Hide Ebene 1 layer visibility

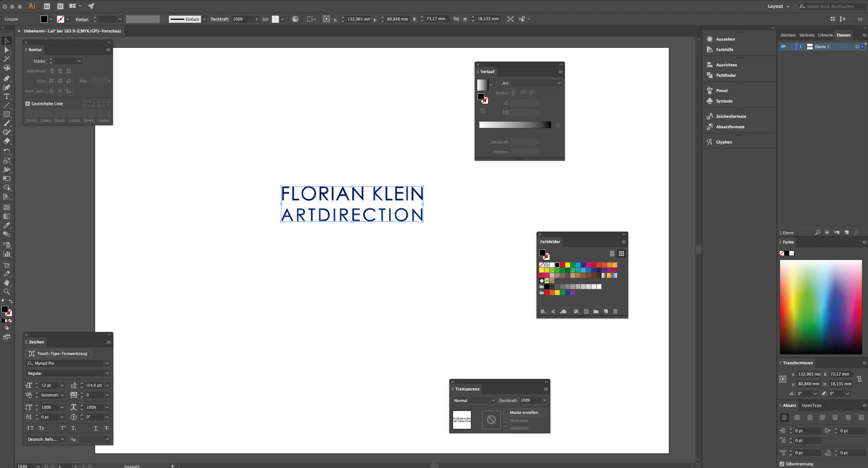783,47
